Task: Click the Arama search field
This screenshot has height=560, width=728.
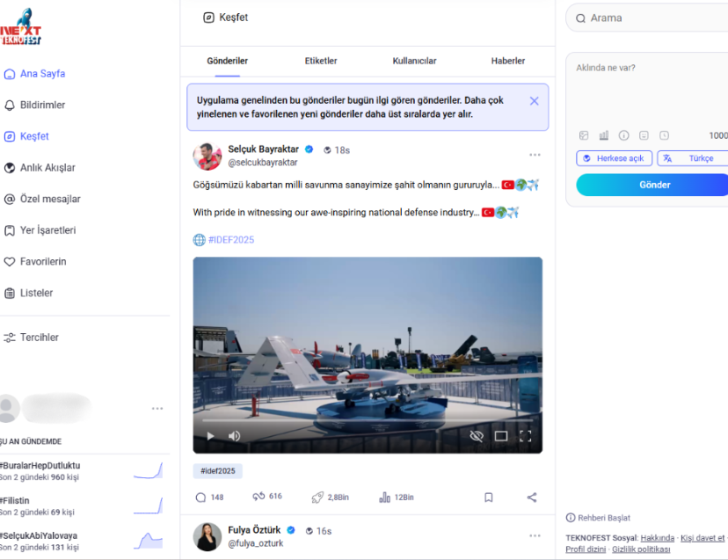Action: pos(651,18)
